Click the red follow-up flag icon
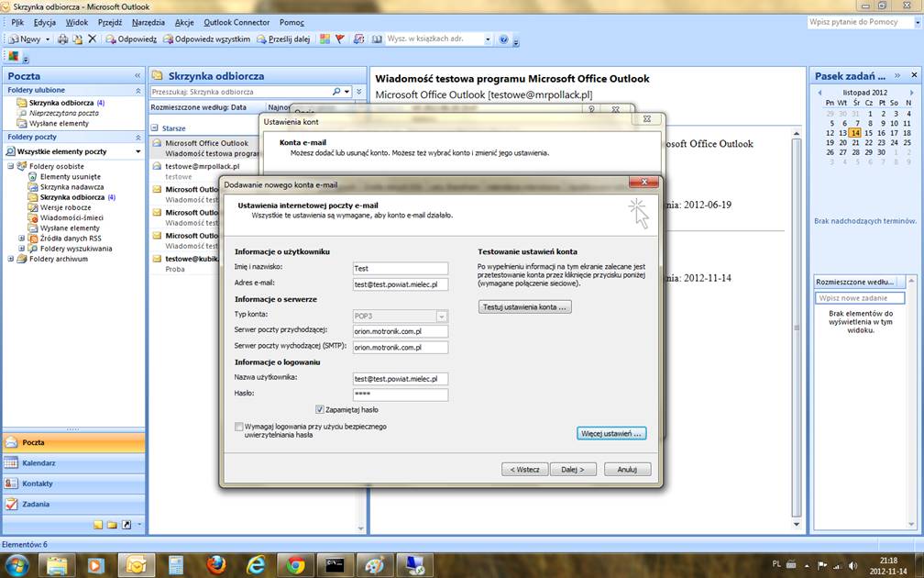The width and height of the screenshot is (924, 578). 339,39
